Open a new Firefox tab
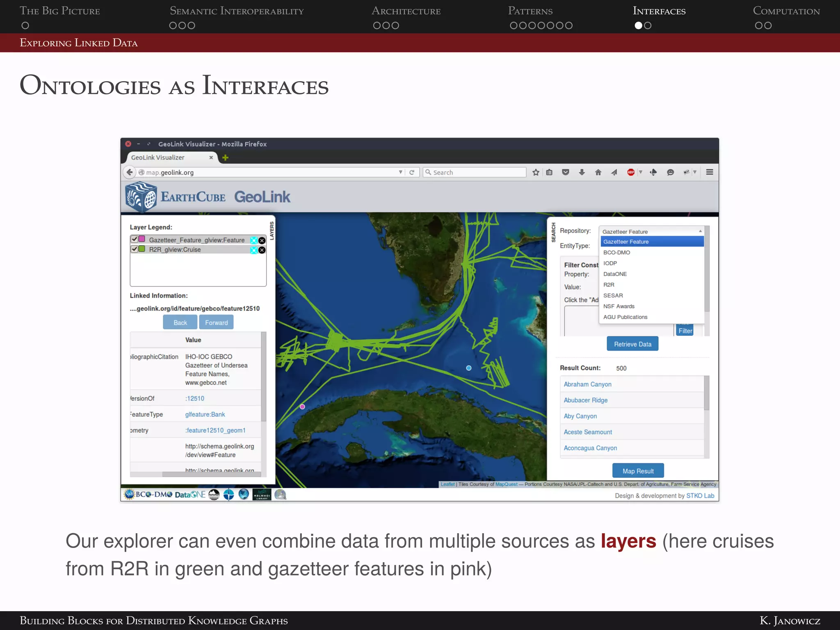 [x=225, y=157]
